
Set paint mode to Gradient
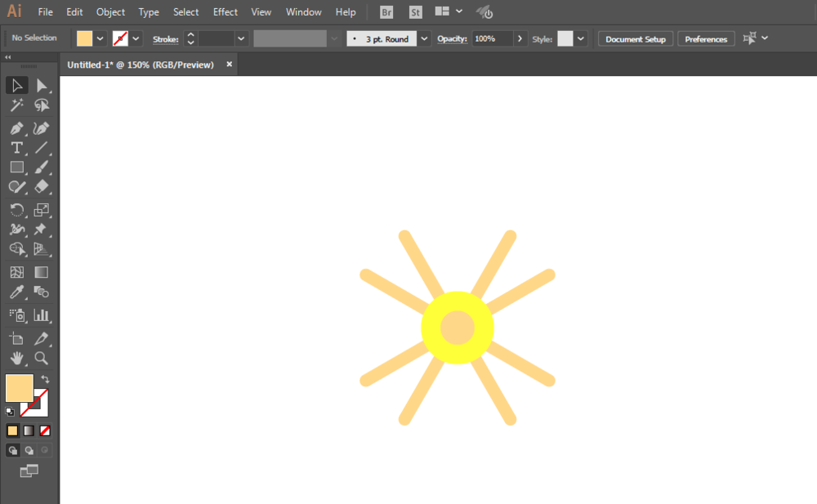pos(29,430)
